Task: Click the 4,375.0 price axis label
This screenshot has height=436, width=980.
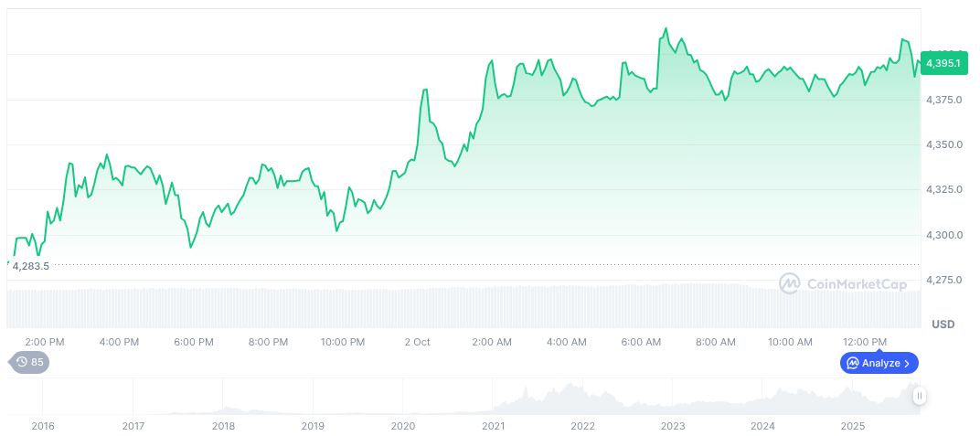Action: click(x=943, y=100)
